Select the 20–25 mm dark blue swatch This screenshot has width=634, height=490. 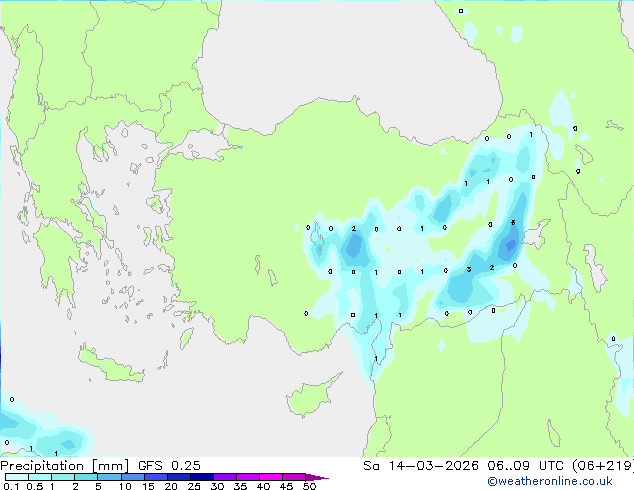pos(178,477)
